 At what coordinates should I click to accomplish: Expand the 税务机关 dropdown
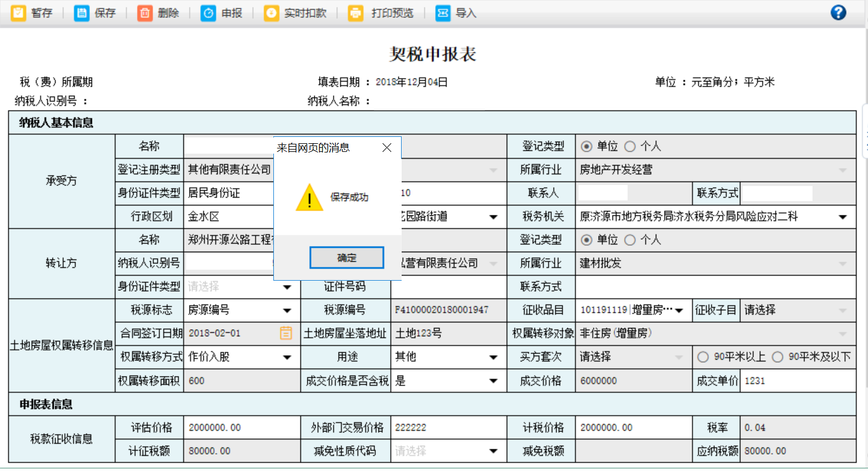pyautogui.click(x=843, y=217)
